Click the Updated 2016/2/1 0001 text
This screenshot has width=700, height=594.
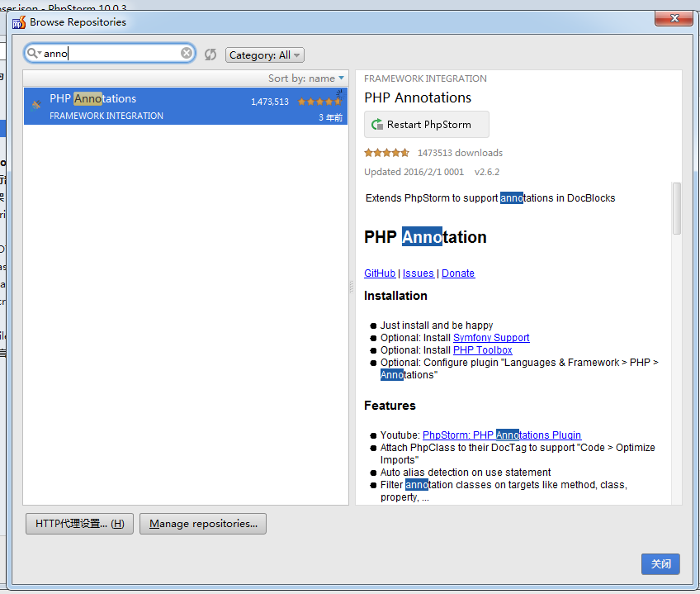414,172
